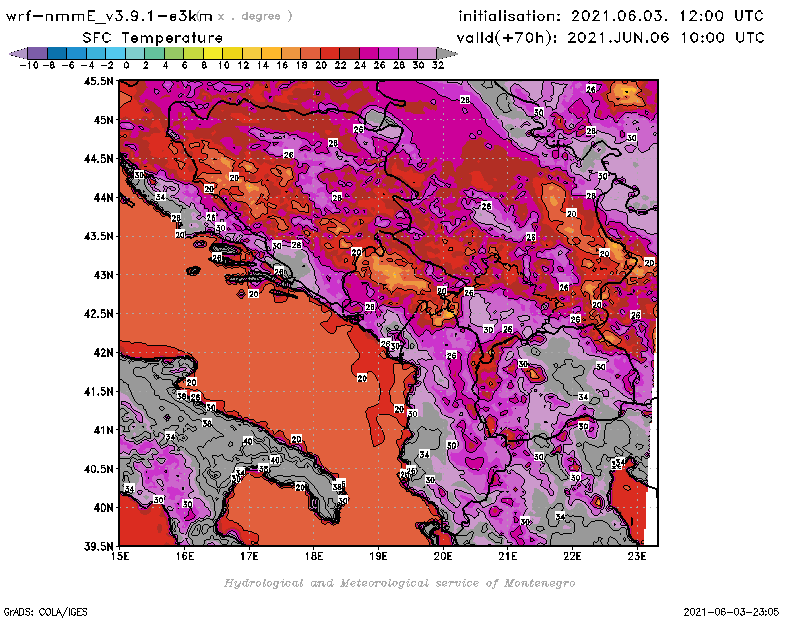Click the legend swatch between -10 and -8
The width and height of the screenshot is (800, 618).
coord(38,53)
